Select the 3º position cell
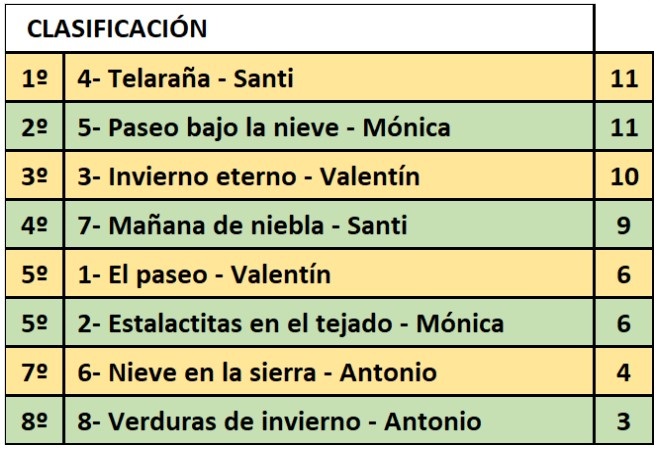This screenshot has width=658, height=451. click(34, 177)
